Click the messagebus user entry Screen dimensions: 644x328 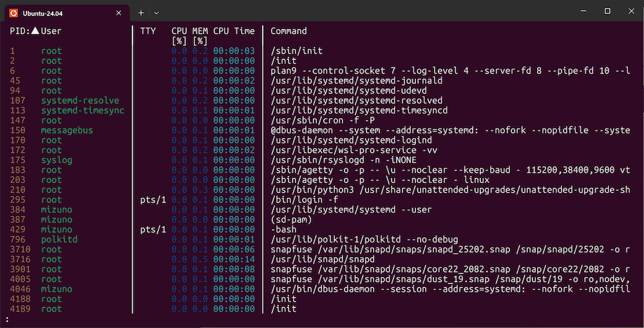(67, 130)
